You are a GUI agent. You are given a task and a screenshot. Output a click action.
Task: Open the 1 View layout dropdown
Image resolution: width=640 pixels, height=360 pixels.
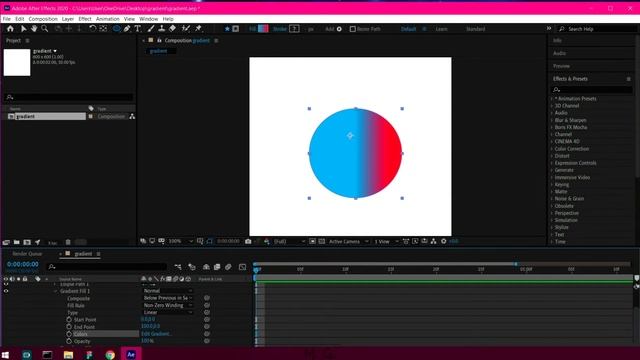386,241
